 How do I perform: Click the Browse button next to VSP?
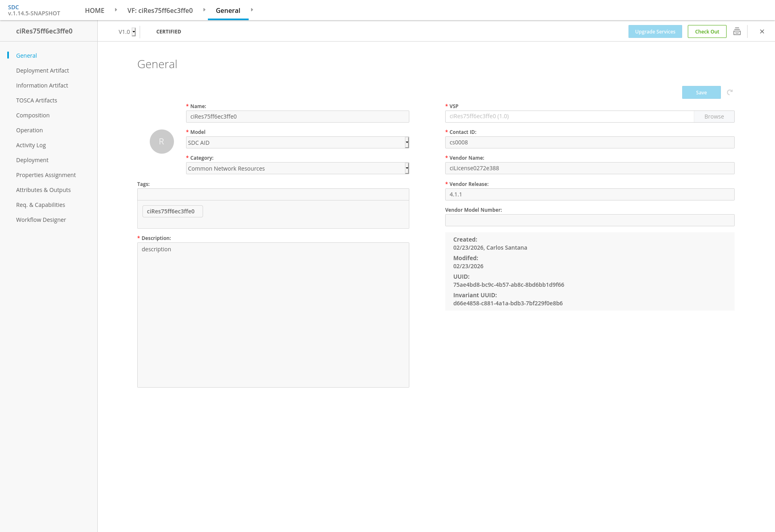pyautogui.click(x=714, y=117)
